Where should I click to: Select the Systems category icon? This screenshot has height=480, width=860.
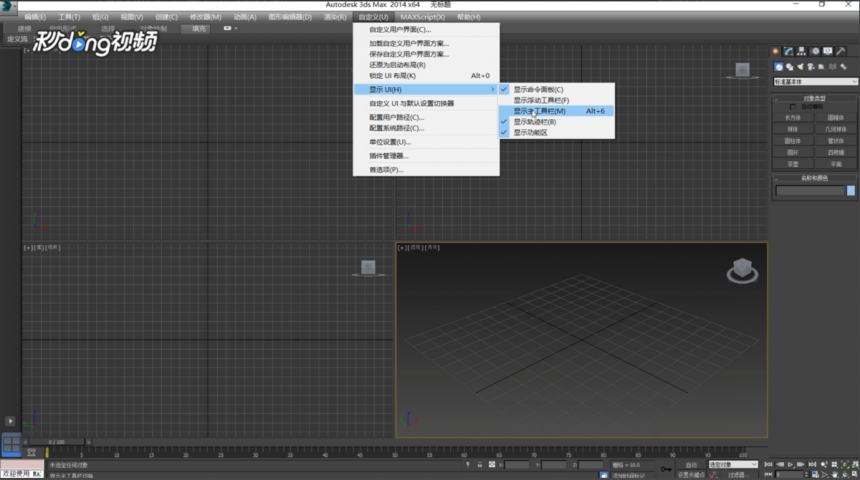pos(844,67)
